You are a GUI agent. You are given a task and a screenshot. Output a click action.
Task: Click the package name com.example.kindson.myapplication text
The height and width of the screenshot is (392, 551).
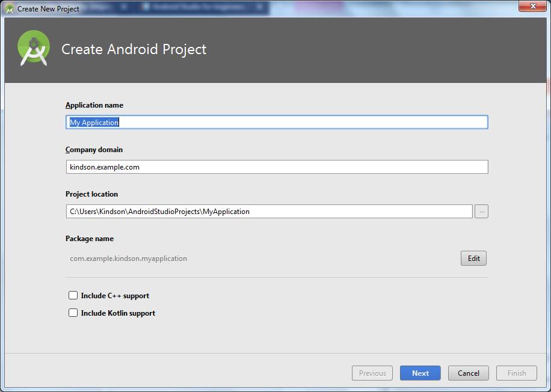click(x=128, y=259)
